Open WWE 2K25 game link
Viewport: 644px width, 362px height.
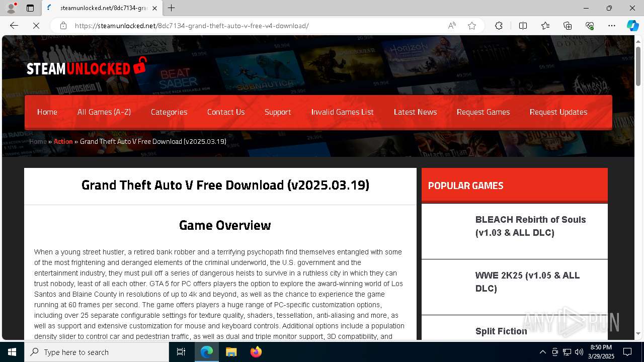tap(527, 282)
